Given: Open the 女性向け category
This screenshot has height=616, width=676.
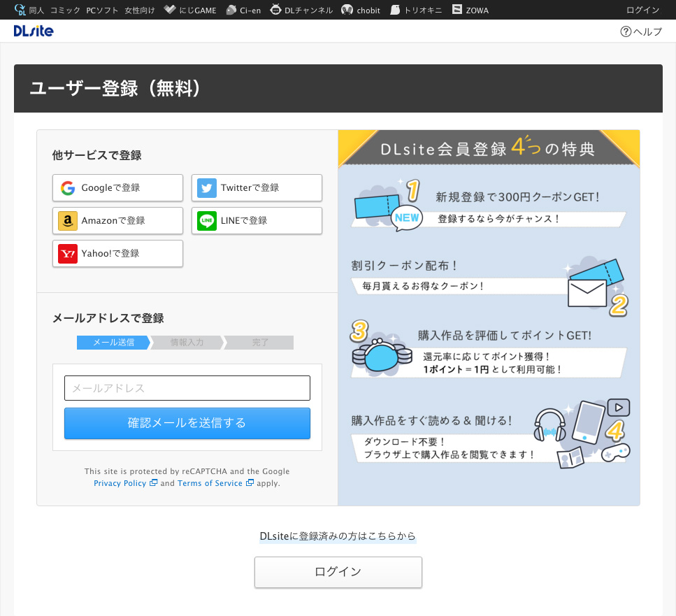Looking at the screenshot, I should 140,10.
